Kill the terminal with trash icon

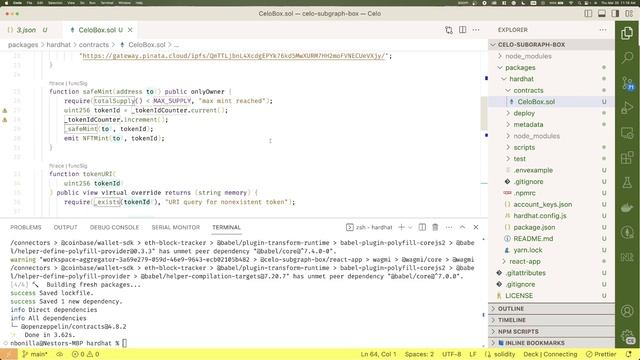tap(435, 227)
